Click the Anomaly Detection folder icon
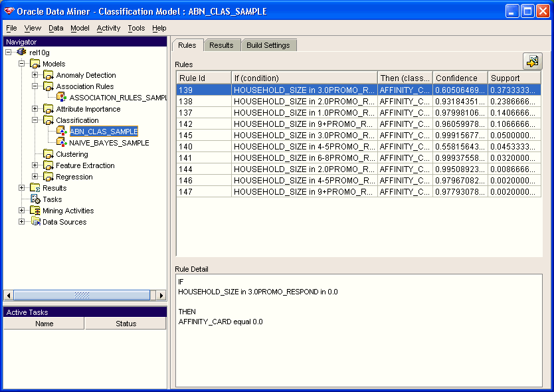Image resolution: width=554 pixels, height=392 pixels. click(x=46, y=74)
